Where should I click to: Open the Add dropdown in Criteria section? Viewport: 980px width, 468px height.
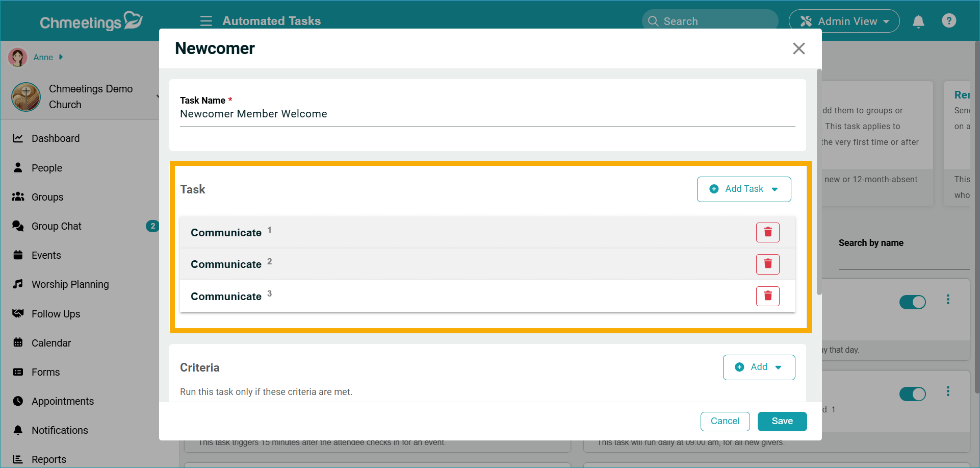point(759,367)
